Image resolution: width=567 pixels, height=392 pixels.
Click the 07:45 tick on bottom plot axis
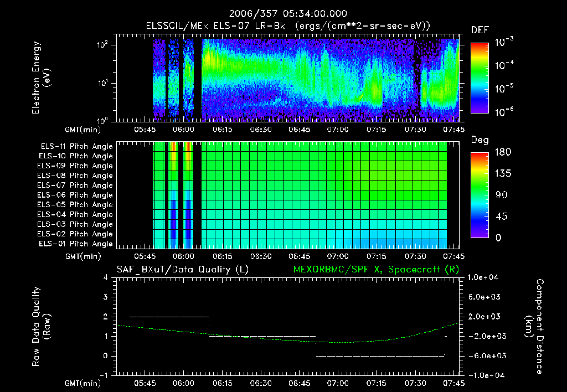pos(454,383)
